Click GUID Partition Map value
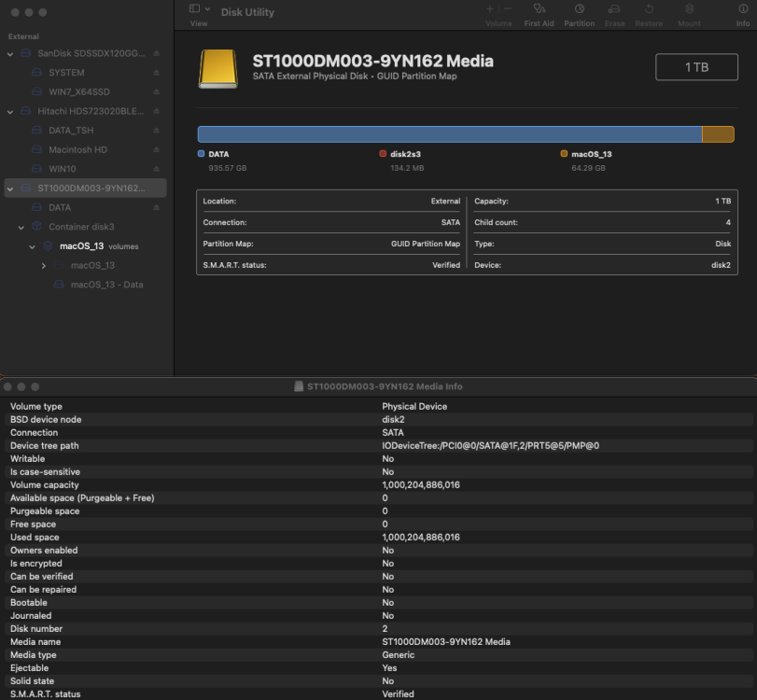 (x=426, y=244)
